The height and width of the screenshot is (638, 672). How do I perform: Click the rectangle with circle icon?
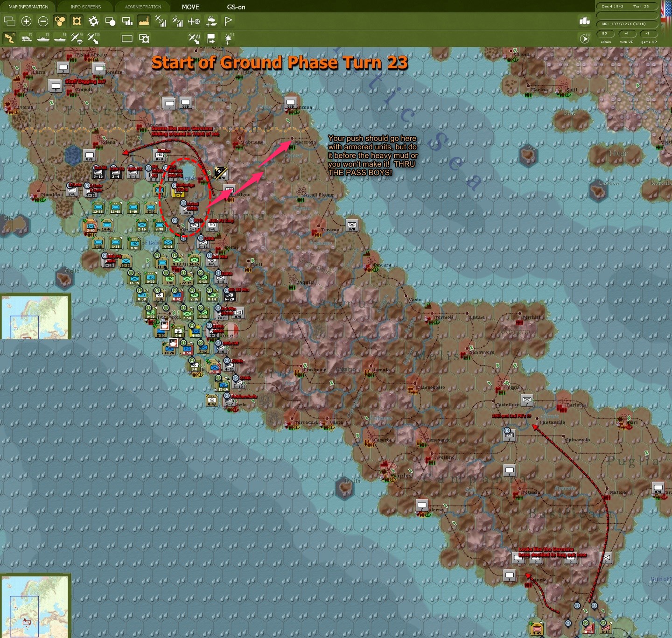[110, 21]
